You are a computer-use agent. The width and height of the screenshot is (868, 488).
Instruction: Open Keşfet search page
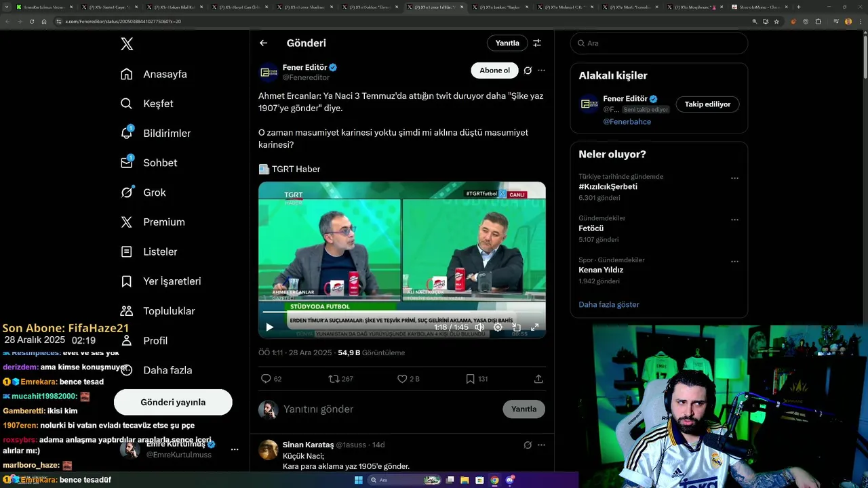[147, 104]
